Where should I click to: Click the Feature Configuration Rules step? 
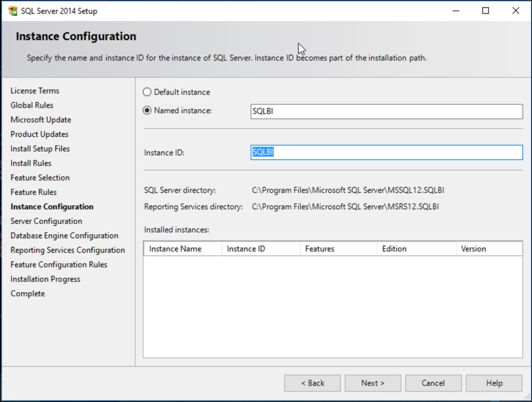coord(58,264)
